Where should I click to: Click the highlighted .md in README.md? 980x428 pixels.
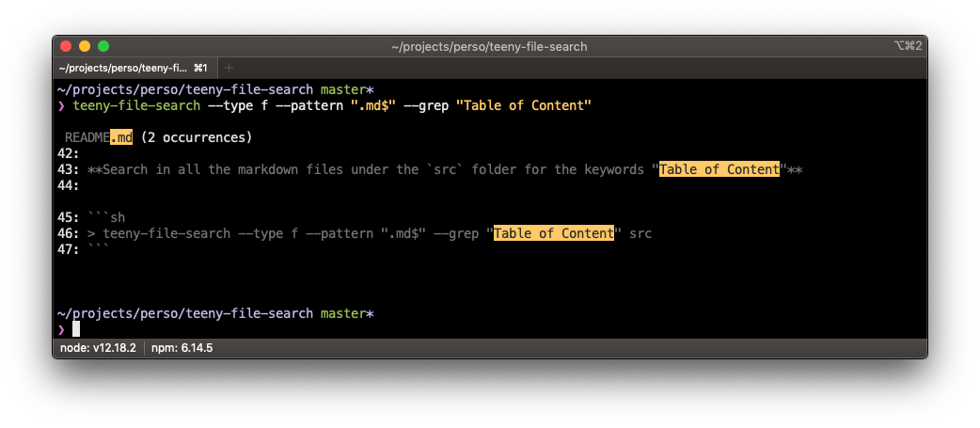pos(121,137)
